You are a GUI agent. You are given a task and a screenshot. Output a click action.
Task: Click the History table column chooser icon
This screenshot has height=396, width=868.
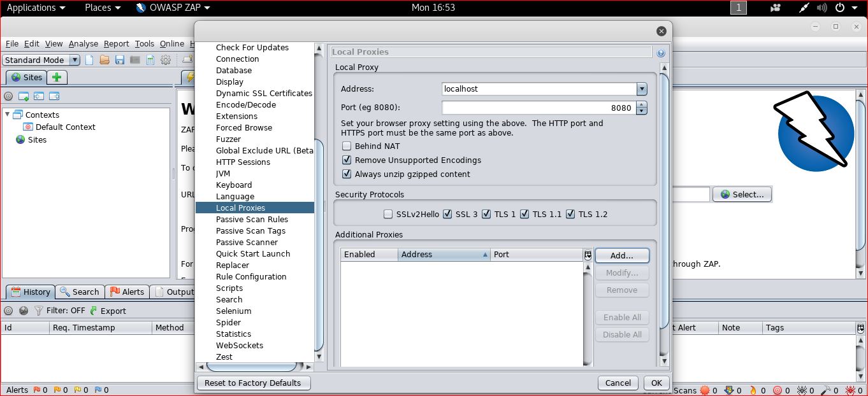point(860,328)
